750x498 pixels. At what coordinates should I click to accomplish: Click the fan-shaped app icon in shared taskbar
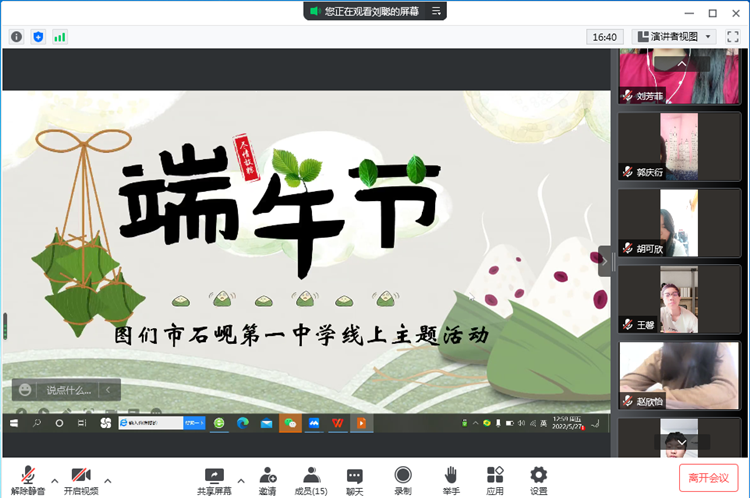106,423
